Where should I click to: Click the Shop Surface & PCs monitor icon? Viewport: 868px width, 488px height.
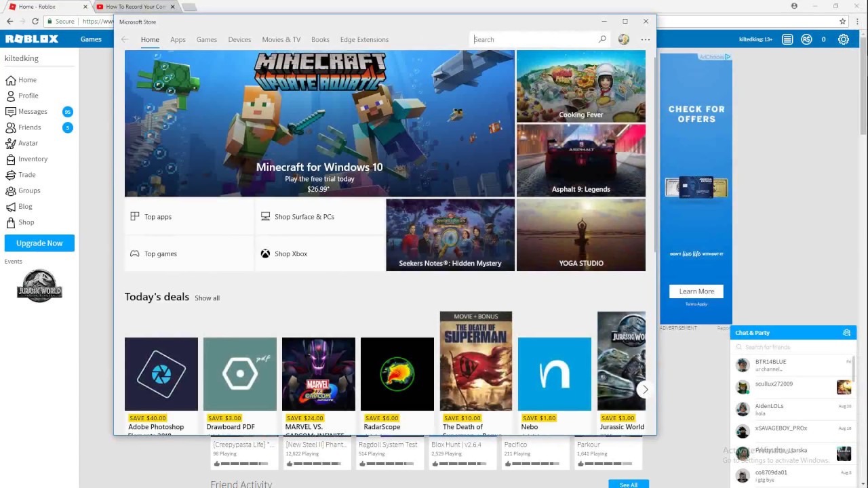(265, 217)
